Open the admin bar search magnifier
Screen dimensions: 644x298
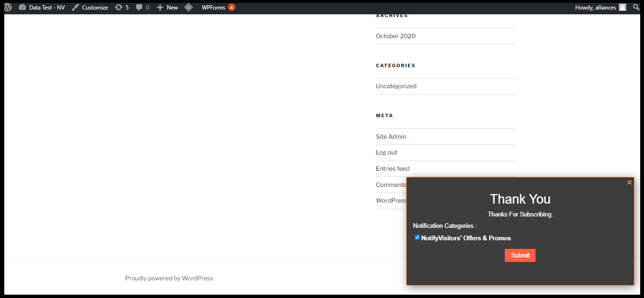[636, 8]
